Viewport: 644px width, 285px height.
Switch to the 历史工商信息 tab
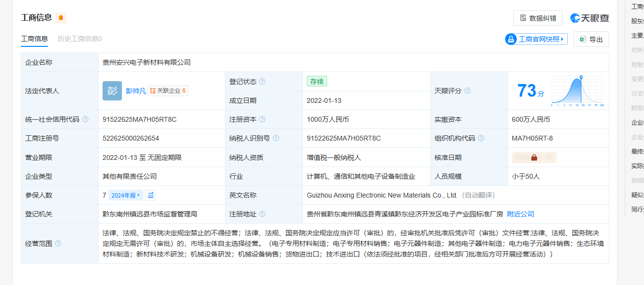tap(80, 39)
